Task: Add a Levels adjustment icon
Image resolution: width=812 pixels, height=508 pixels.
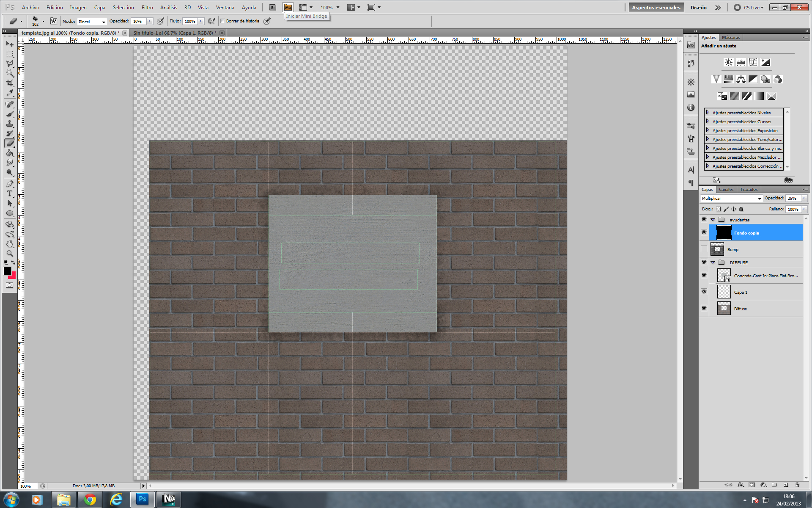Action: click(741, 62)
